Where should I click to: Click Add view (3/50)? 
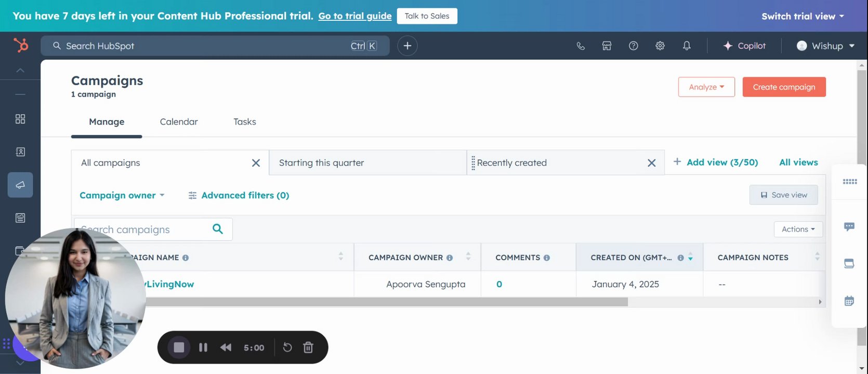click(x=715, y=162)
